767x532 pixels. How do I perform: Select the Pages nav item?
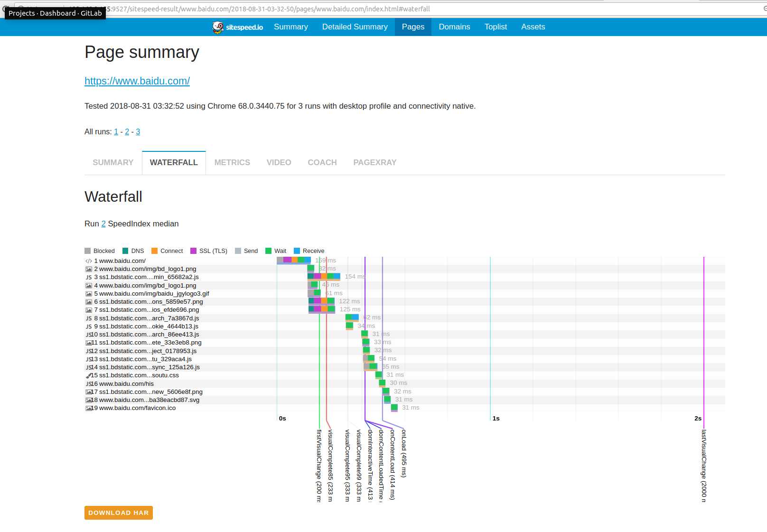(413, 27)
